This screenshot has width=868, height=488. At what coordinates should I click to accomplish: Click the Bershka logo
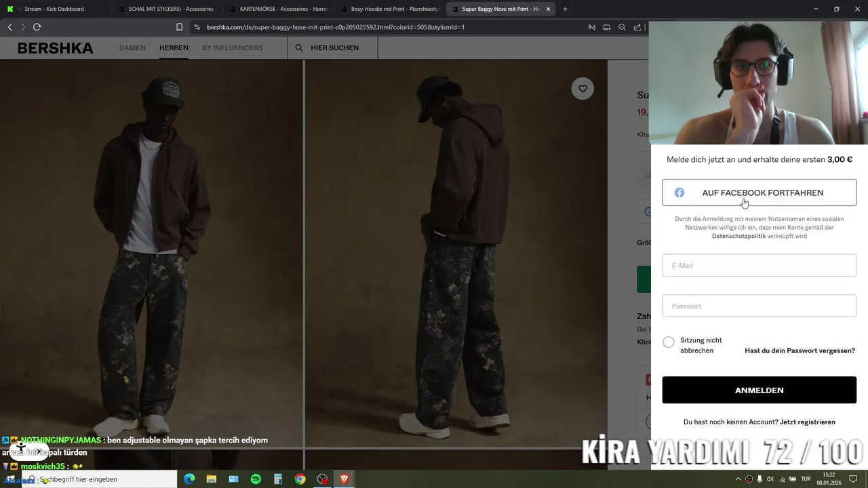click(56, 48)
